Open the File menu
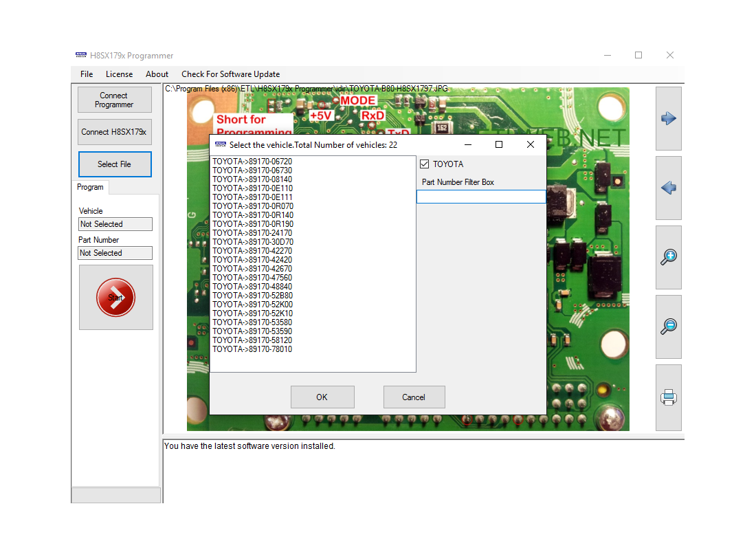The height and width of the screenshot is (550, 756). tap(87, 74)
